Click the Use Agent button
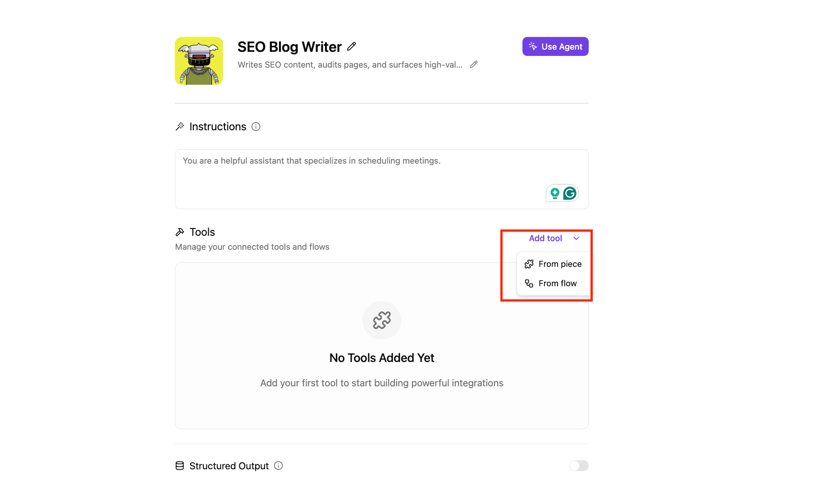The width and height of the screenshot is (824, 504). [555, 46]
